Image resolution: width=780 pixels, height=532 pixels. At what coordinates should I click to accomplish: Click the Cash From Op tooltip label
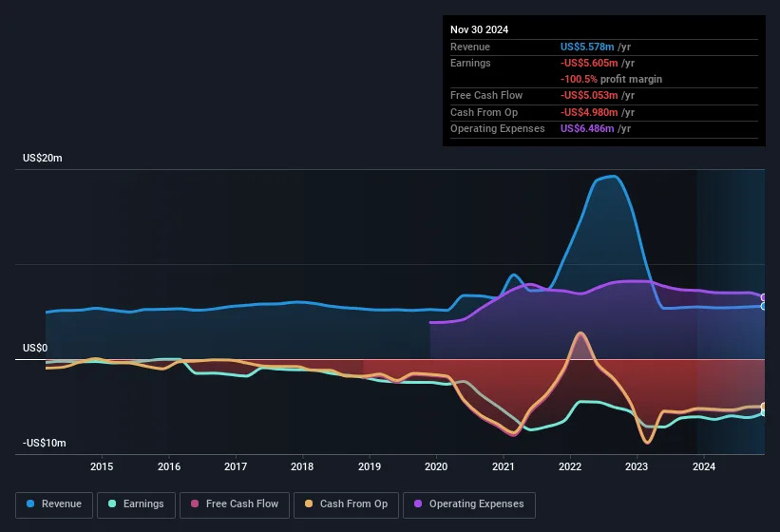point(484,112)
